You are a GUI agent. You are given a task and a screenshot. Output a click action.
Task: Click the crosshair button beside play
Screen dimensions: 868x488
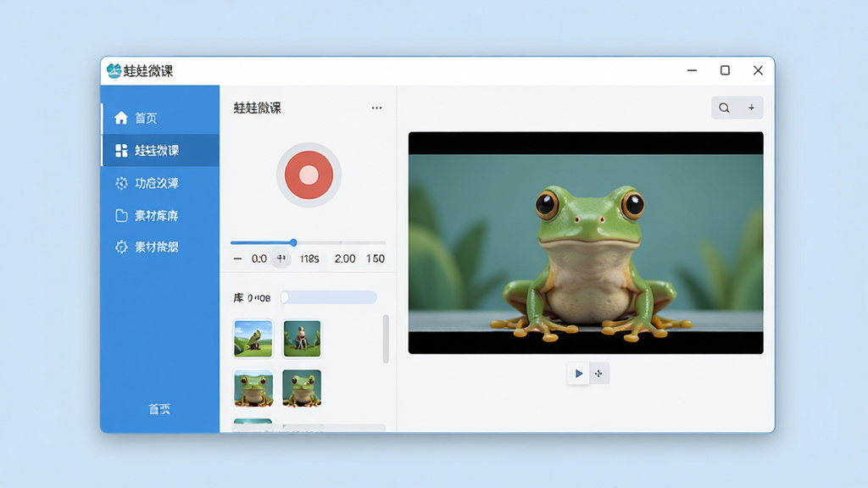click(599, 374)
